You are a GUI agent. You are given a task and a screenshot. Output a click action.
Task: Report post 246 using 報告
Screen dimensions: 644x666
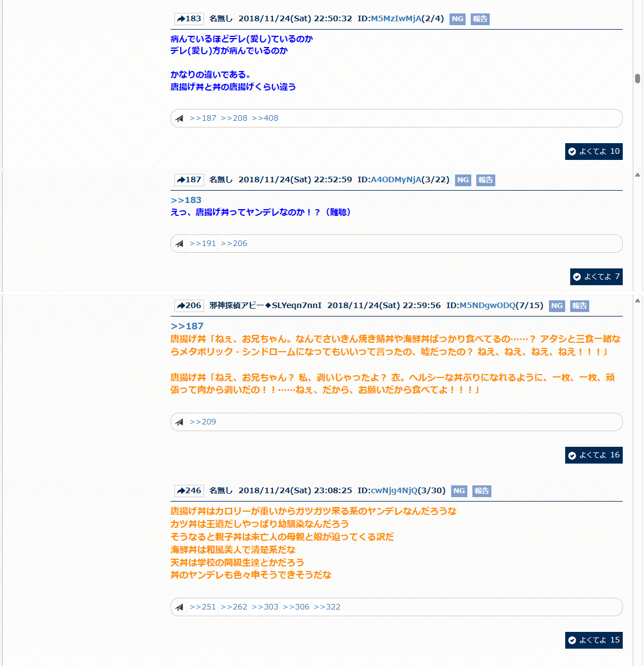pos(482,491)
